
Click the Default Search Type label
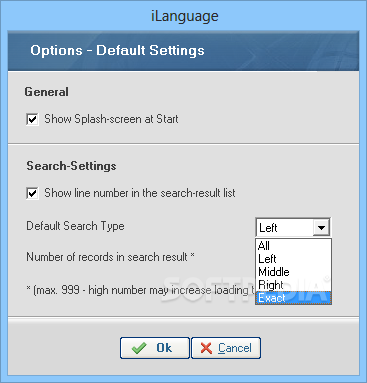coord(75,226)
